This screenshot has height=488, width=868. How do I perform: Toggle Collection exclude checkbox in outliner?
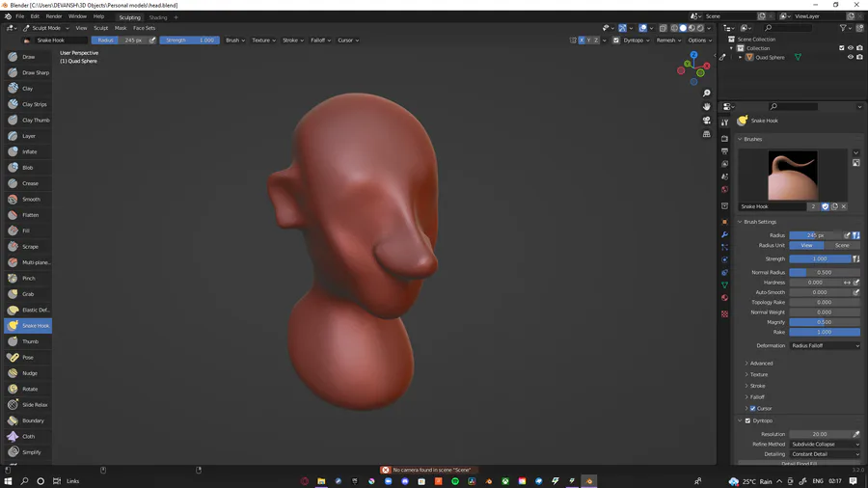click(x=842, y=48)
